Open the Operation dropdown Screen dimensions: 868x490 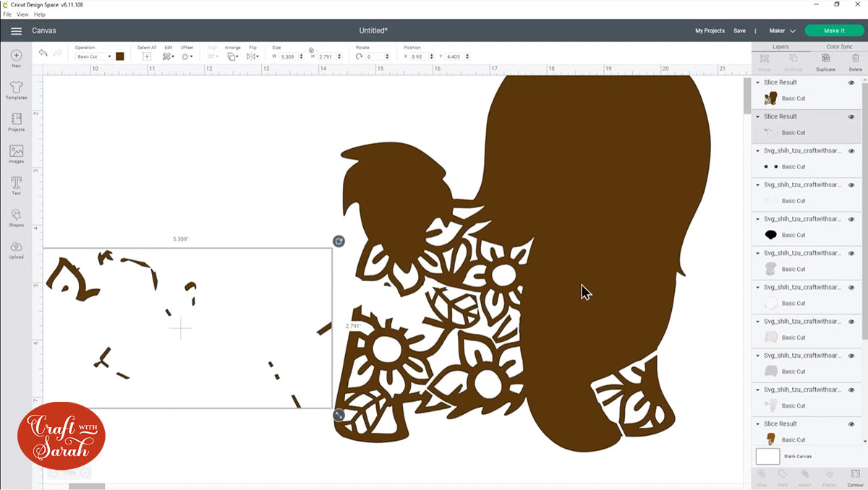pos(94,56)
